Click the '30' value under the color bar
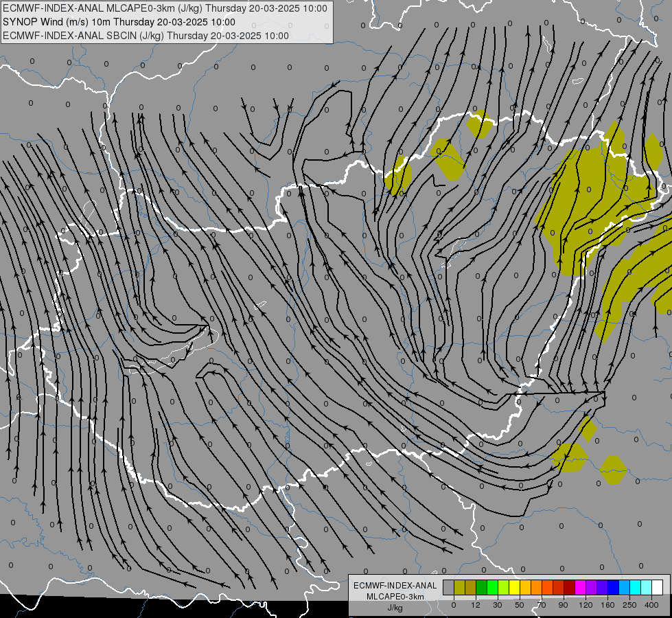 click(x=498, y=605)
